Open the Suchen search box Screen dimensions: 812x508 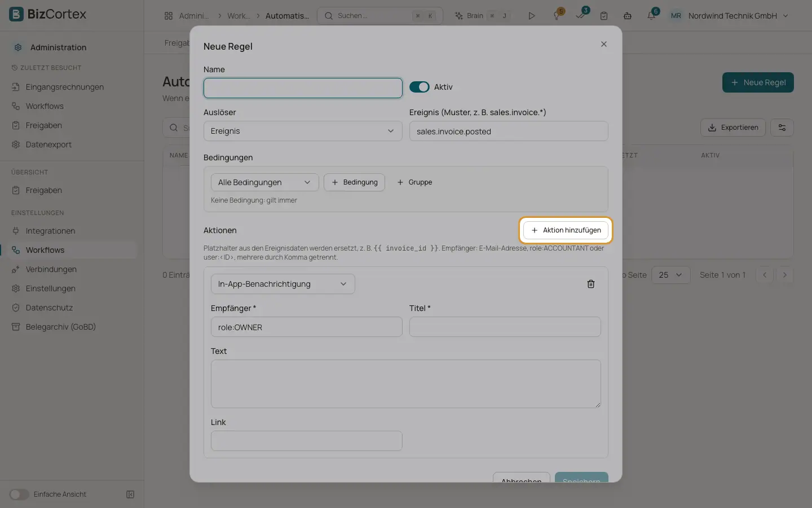[380, 16]
